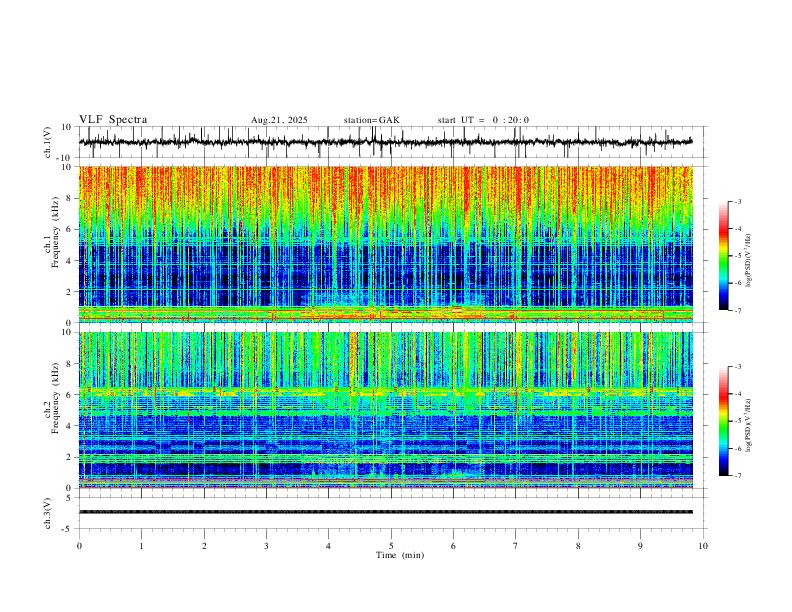Click the "4" kHz tick on ch.2 frequency axis
This screenshot has width=792, height=612.
coord(70,426)
